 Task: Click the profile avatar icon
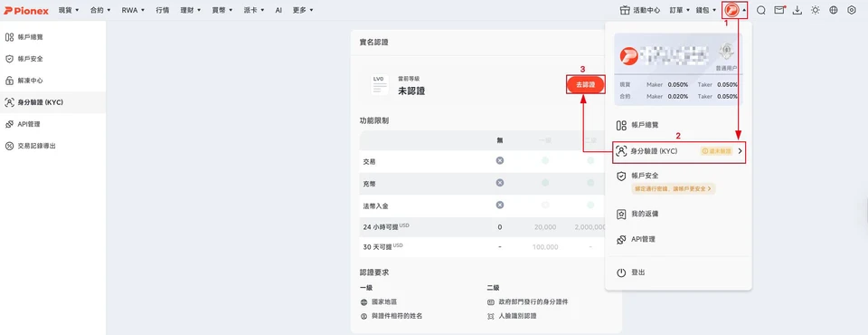coord(731,10)
